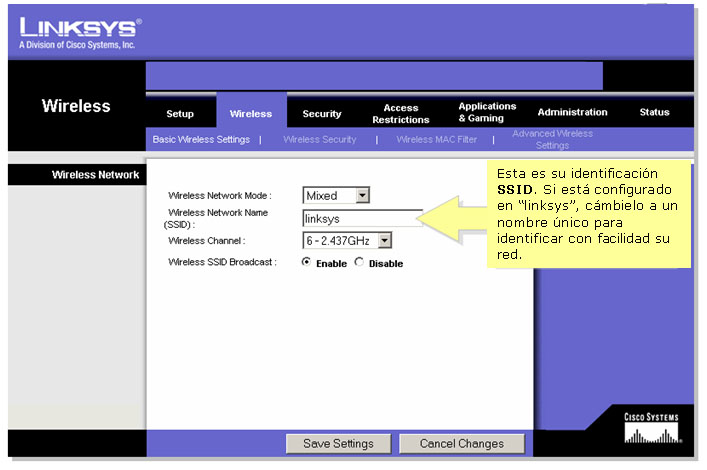Click the Wireless Network Name (SSID) label
The height and width of the screenshot is (470, 707).
click(x=216, y=218)
